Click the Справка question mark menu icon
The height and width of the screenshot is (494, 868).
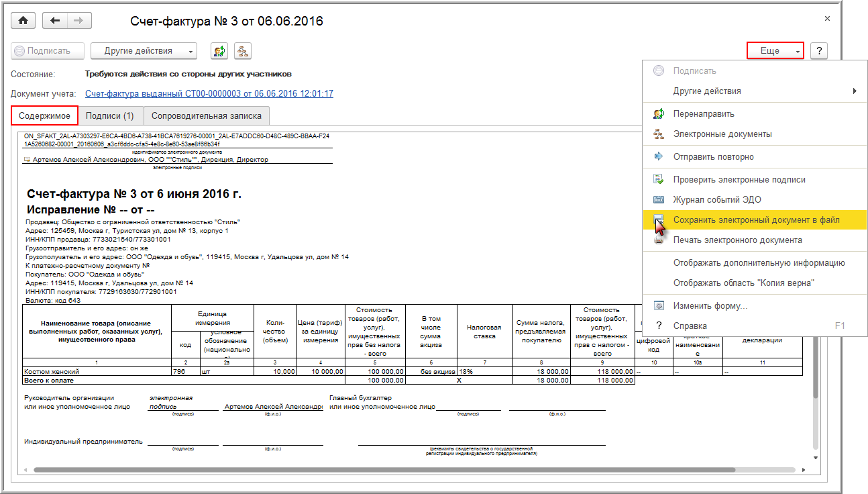(659, 326)
